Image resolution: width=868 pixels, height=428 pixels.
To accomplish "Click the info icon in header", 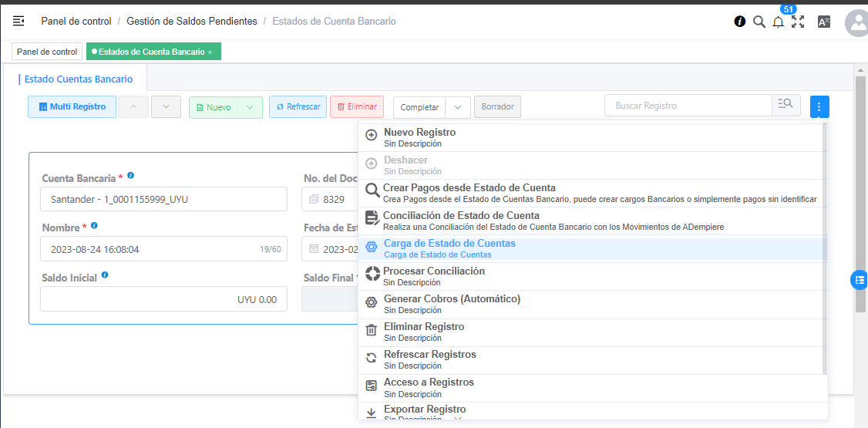I will [739, 22].
